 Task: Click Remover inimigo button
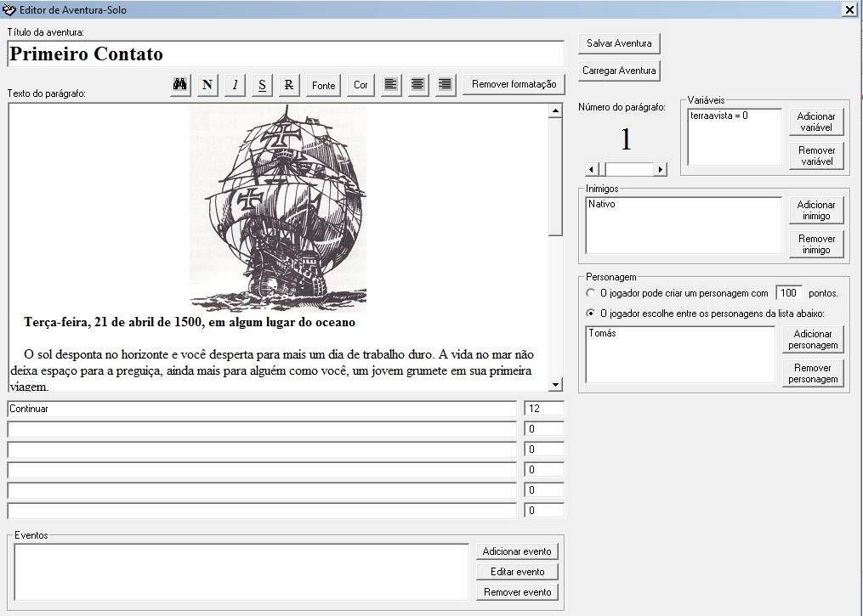tap(816, 244)
